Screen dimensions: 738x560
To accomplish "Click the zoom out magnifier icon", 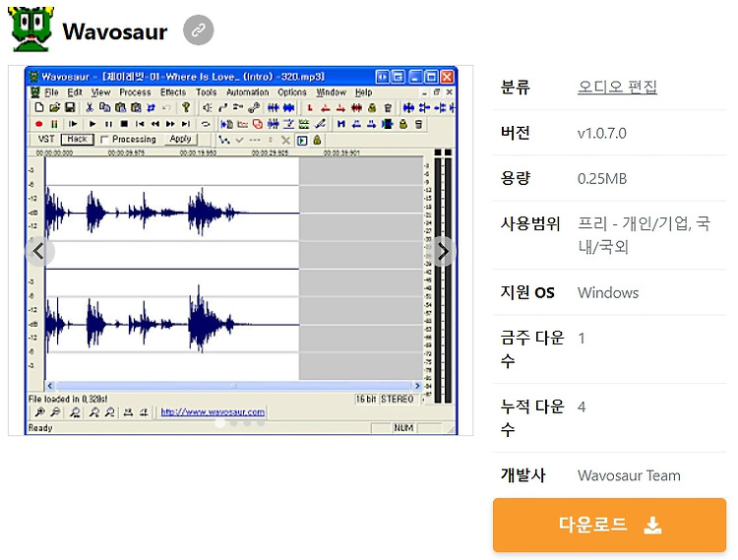I will (x=55, y=412).
